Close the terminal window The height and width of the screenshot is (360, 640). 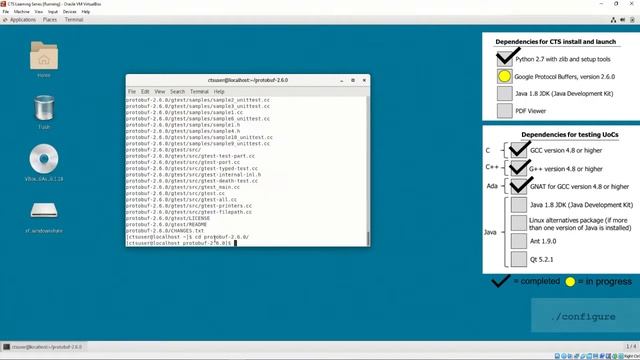click(x=364, y=80)
